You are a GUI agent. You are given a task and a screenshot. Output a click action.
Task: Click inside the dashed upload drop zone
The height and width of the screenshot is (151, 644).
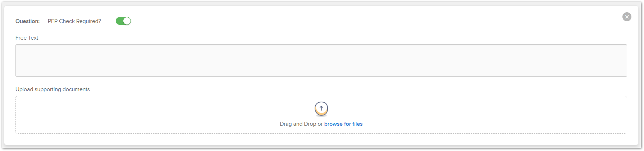(x=321, y=115)
